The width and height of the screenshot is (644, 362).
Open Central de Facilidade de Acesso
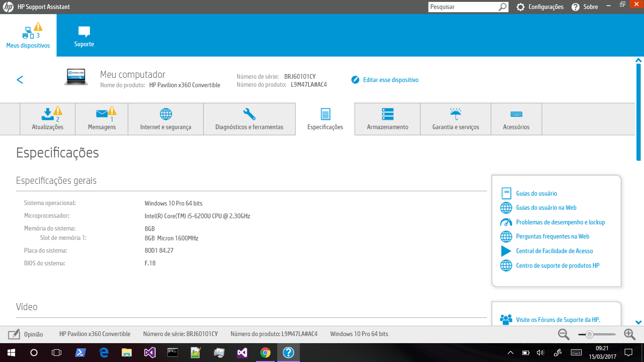coord(554,251)
